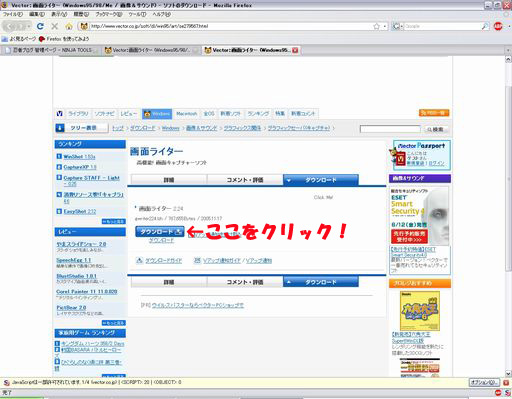Image resolution: width=512 pixels, height=399 pixels.
Task: Click the blue ダウンロード button
Action: [160, 232]
